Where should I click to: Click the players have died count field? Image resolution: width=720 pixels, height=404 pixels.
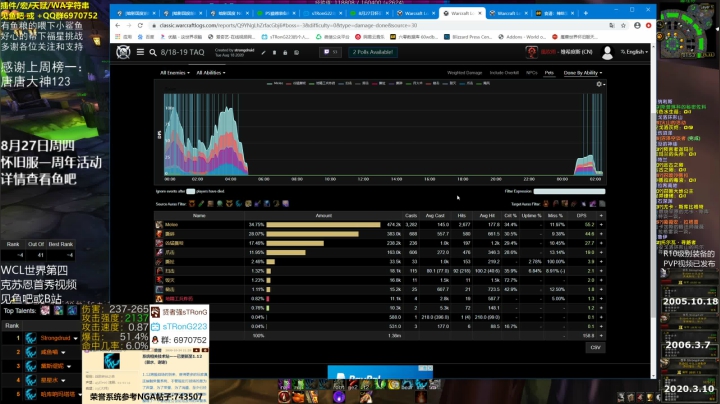(191, 191)
